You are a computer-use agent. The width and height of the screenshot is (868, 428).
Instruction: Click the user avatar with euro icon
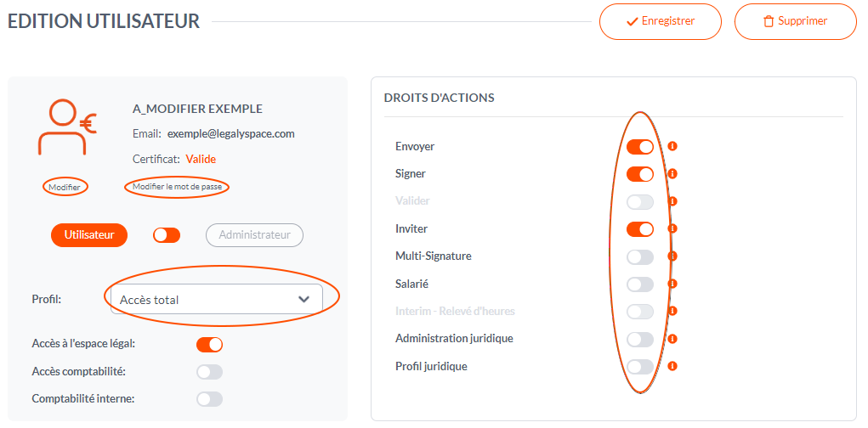click(67, 127)
